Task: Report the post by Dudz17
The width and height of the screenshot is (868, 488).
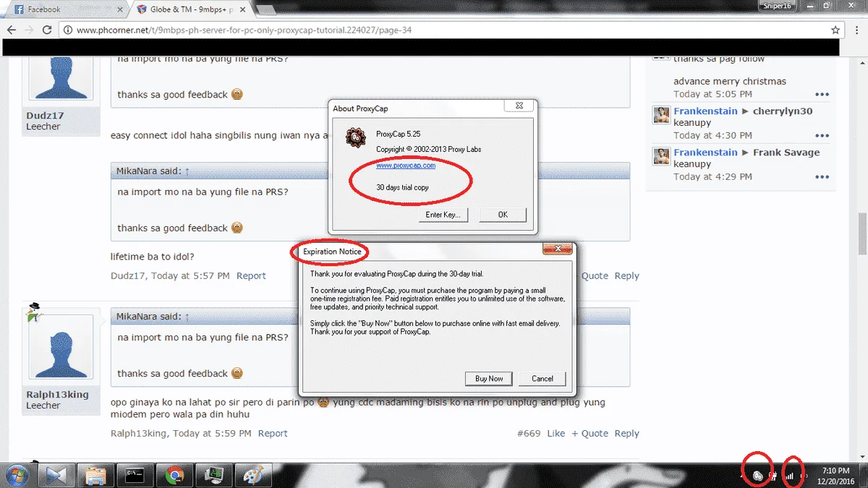Action: 251,275
